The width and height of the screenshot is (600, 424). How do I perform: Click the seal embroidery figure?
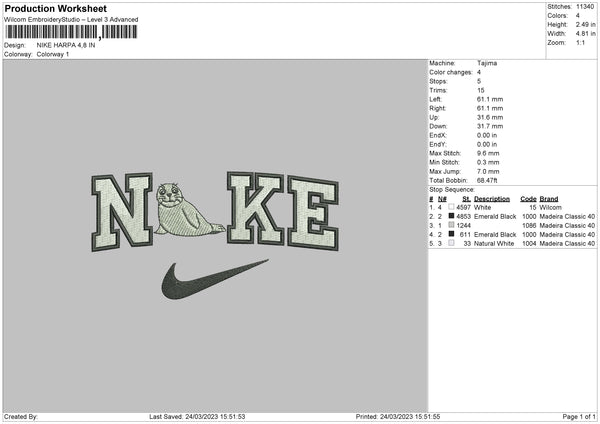point(189,209)
